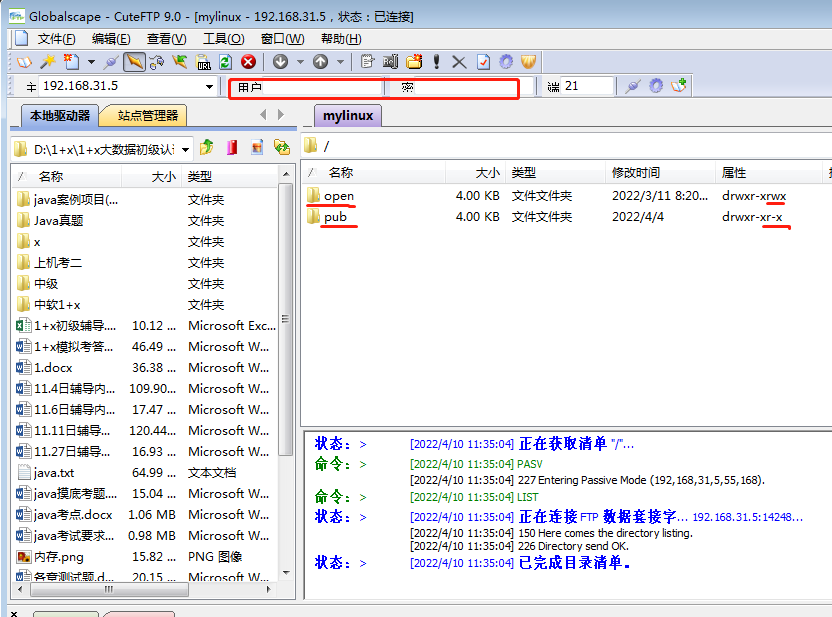Click the Delete X icon in toolbar
832x617 pixels.
click(x=459, y=62)
